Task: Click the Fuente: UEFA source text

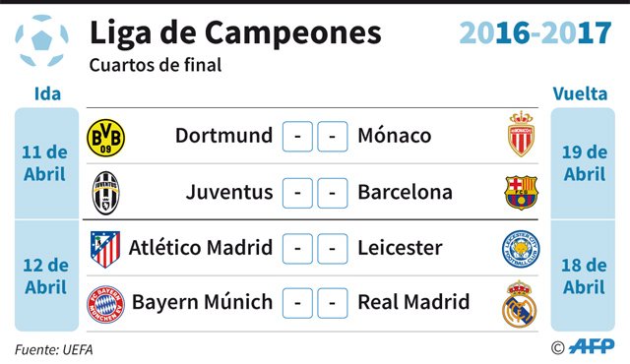Action: point(54,349)
